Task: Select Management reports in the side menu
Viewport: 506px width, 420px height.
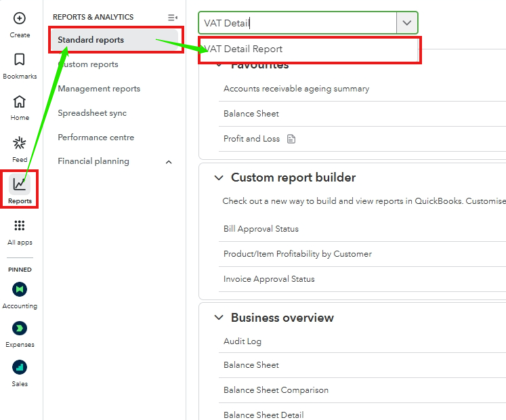Action: 99,89
